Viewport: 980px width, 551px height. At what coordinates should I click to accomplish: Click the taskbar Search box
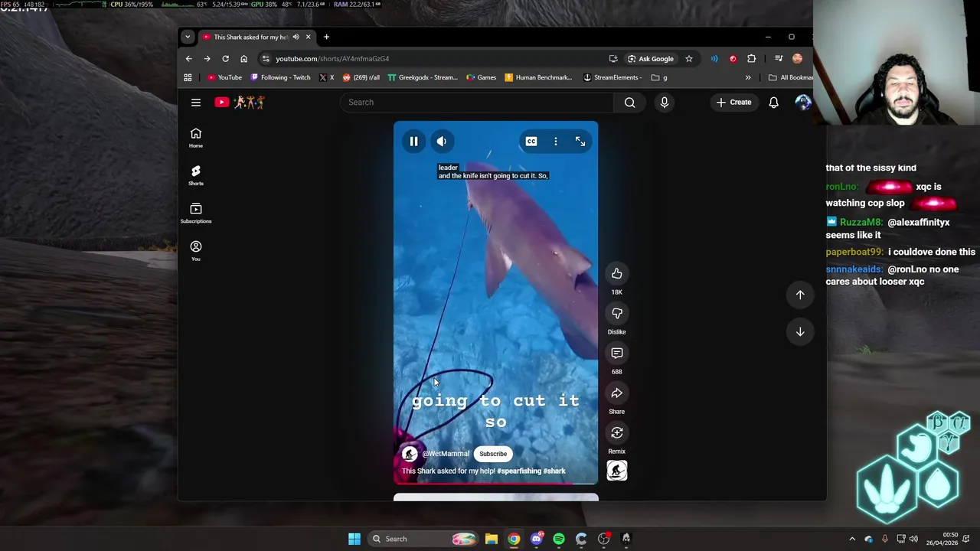423,539
